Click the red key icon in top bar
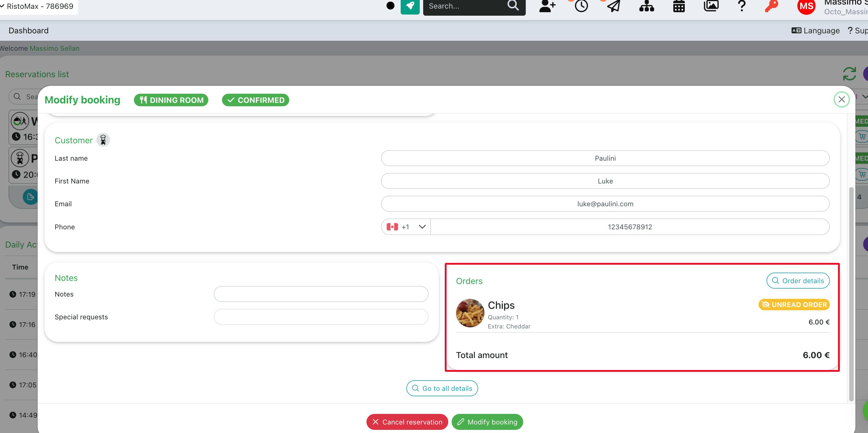Image resolution: width=868 pixels, height=433 pixels. click(771, 6)
